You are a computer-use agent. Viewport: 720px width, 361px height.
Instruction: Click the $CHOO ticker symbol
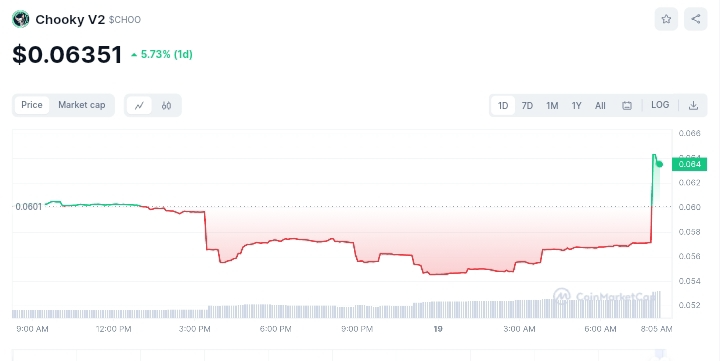click(x=125, y=20)
